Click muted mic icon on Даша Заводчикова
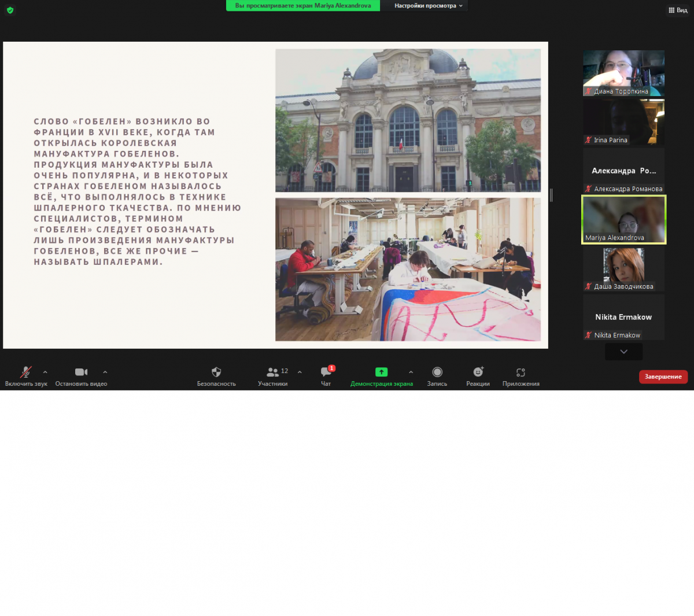This screenshot has height=616, width=694. 588,286
